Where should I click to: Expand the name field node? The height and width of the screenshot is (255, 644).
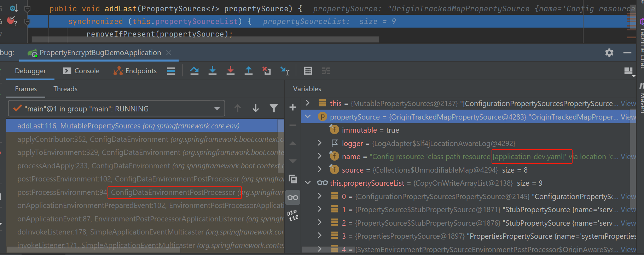point(320,156)
